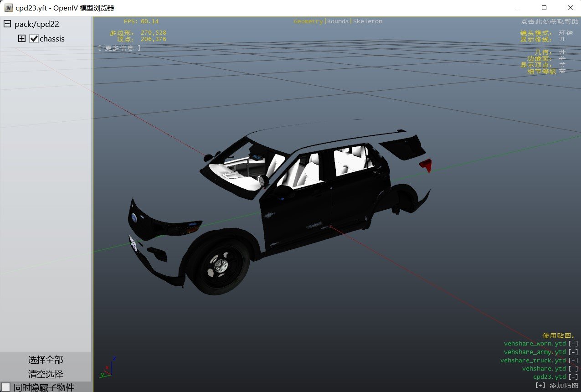Close the OpenIV model viewer window
Image resolution: width=581 pixels, height=392 pixels.
pyautogui.click(x=570, y=8)
